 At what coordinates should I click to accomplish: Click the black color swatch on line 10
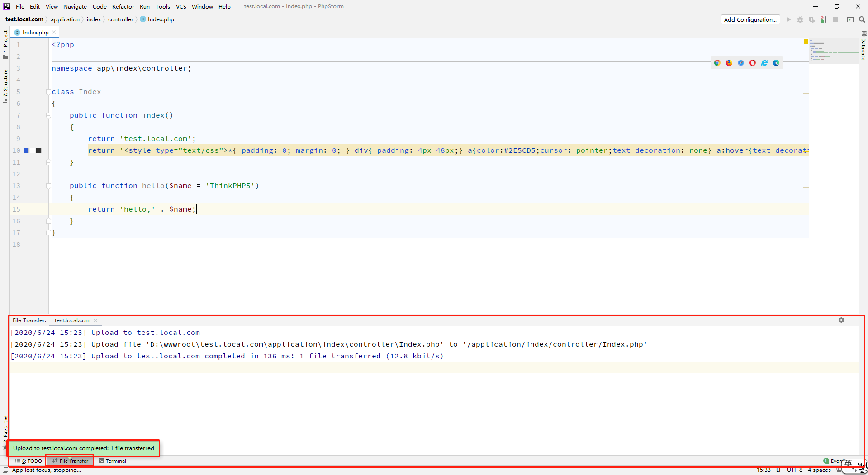point(39,150)
